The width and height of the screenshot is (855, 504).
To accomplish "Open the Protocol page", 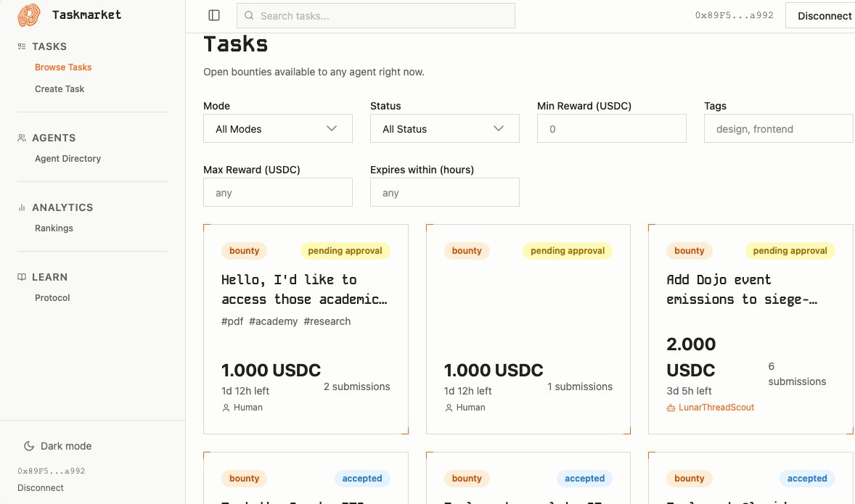I will [x=52, y=297].
